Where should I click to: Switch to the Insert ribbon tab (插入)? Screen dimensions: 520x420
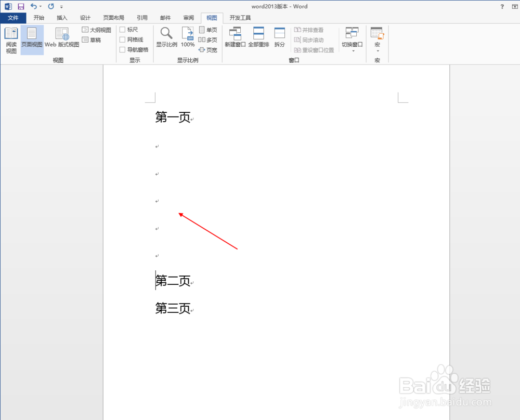point(62,17)
